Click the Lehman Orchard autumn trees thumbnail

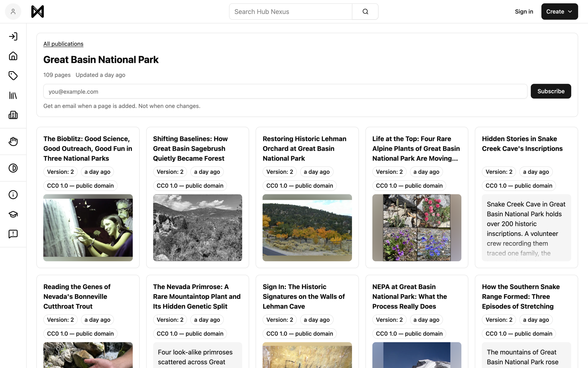click(307, 228)
